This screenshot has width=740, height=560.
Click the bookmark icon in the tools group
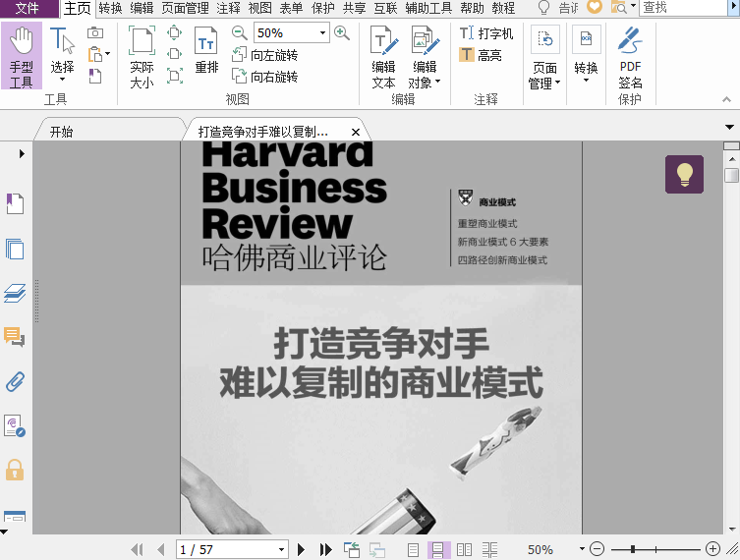95,76
